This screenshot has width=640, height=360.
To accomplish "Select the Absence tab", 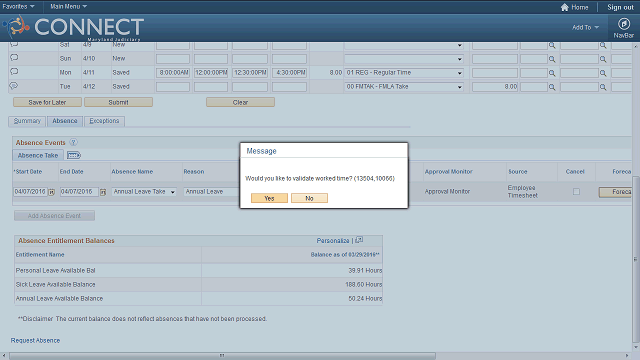I will pos(64,121).
